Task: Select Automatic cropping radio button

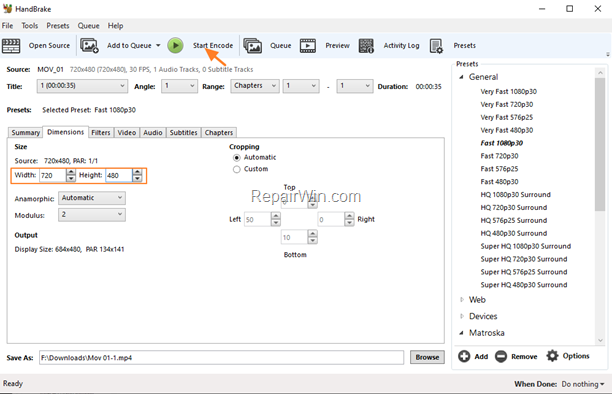Action: pyautogui.click(x=237, y=158)
